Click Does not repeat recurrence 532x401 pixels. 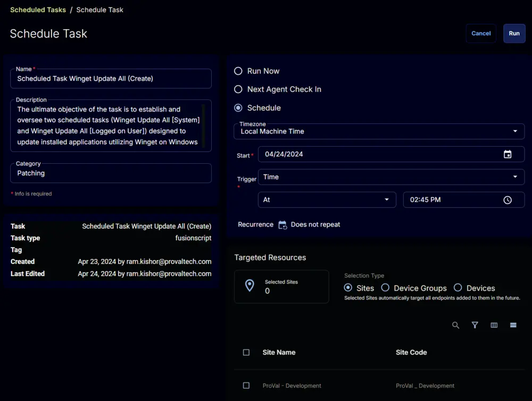(x=315, y=224)
